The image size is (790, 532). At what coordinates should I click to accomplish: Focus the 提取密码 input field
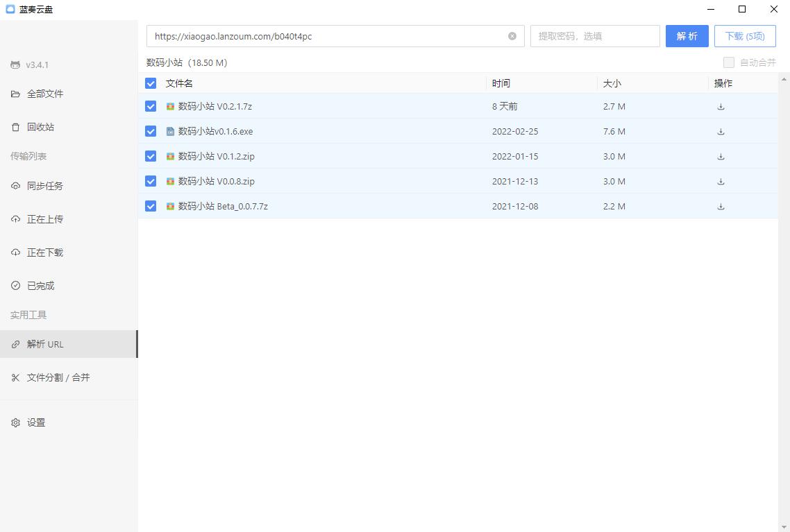(594, 36)
